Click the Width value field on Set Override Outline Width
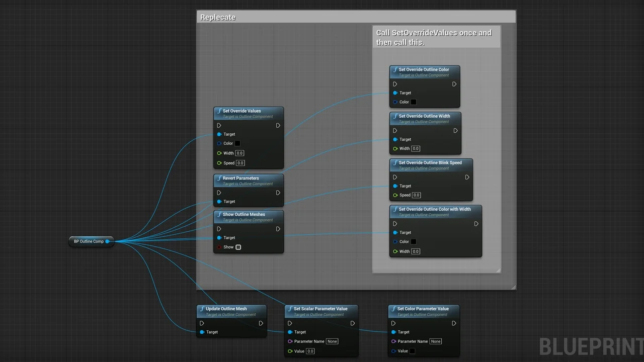 coord(415,148)
